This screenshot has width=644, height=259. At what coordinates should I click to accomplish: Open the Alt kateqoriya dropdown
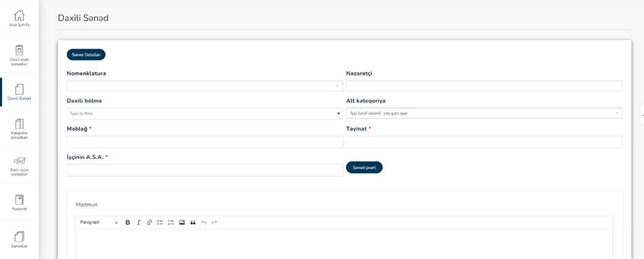coord(484,113)
